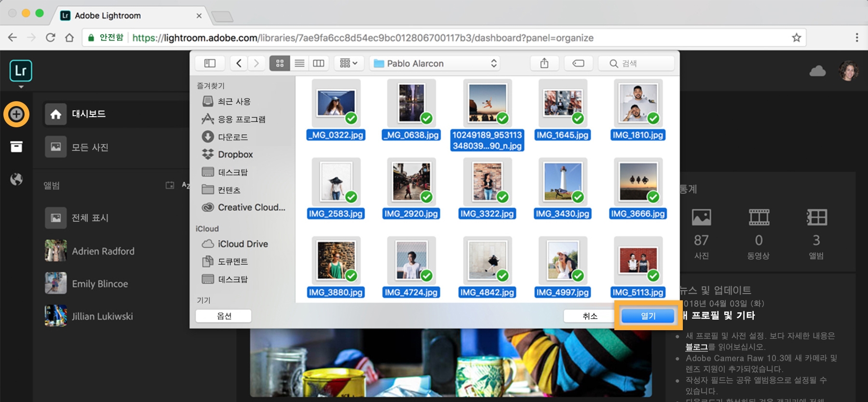Screen dimensions: 868x402
Task: Switch to column view
Action: point(319,63)
